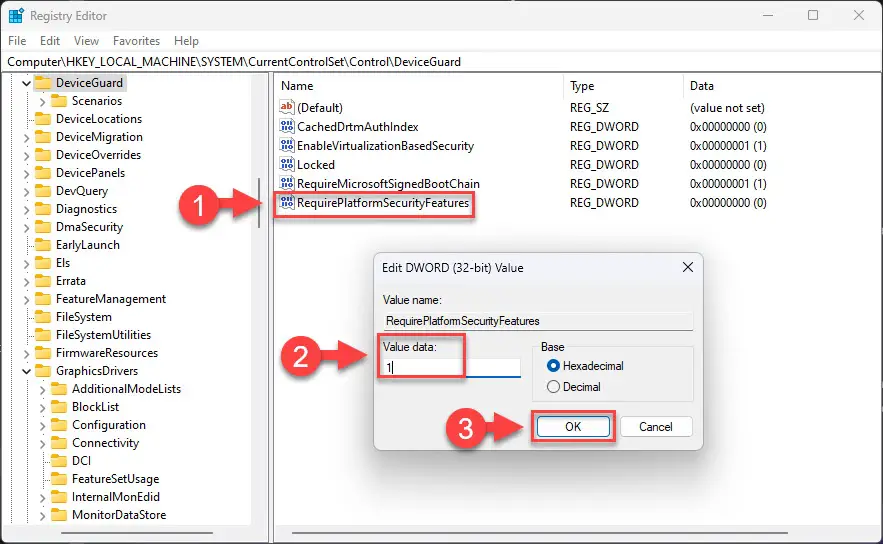
Task: Click the values pane horizontal scrollbar
Action: tap(539, 532)
